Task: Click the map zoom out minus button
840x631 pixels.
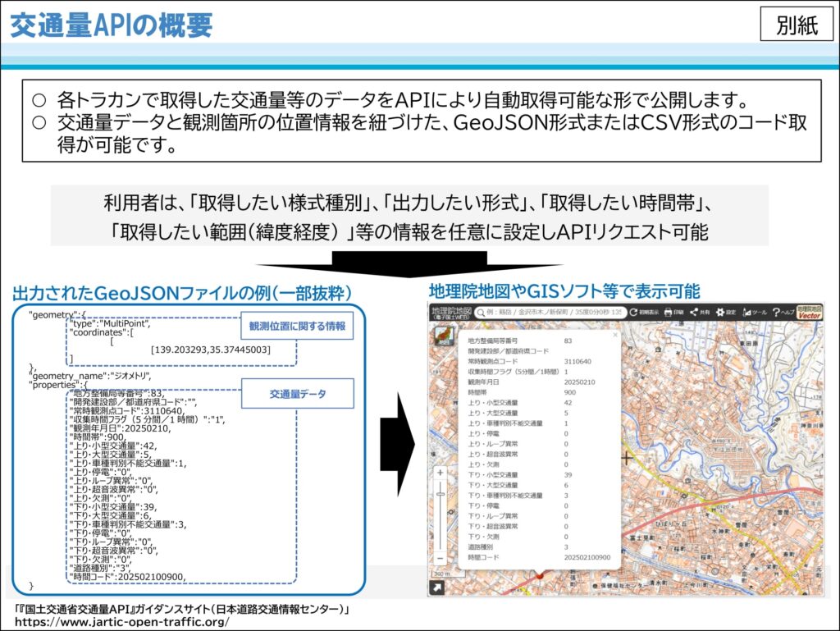Action: pyautogui.click(x=441, y=558)
